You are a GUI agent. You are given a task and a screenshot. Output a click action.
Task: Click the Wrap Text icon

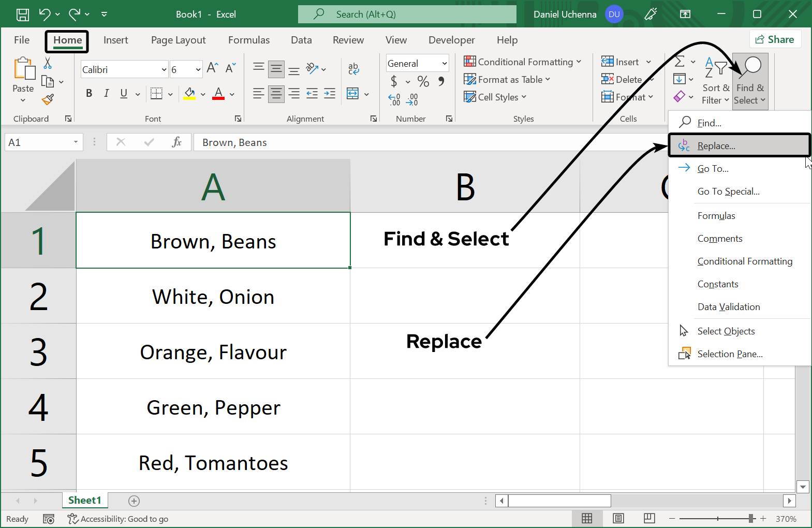353,68
